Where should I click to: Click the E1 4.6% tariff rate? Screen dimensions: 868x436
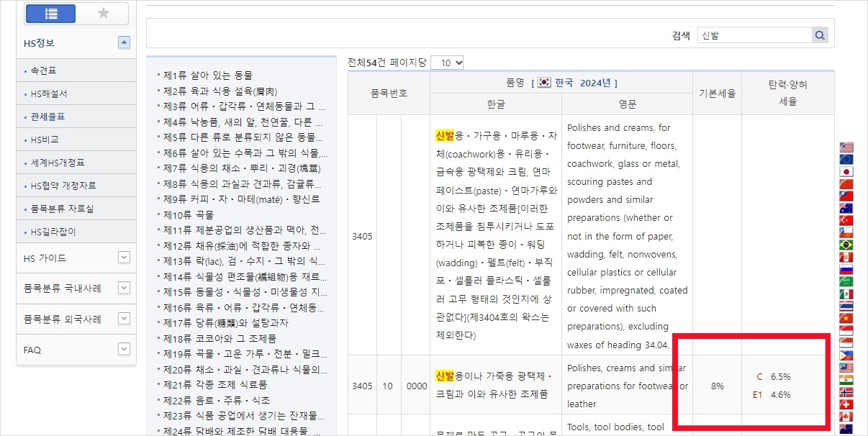coord(772,394)
